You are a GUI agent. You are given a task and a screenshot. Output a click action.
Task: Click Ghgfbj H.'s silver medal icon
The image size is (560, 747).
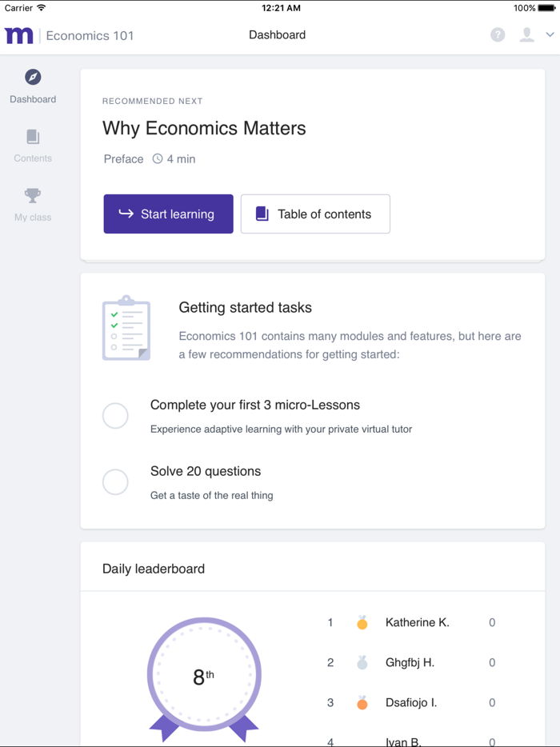pyautogui.click(x=362, y=662)
